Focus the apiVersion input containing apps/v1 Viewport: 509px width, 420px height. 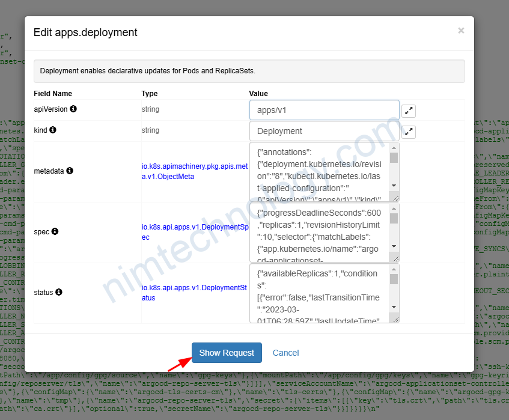click(x=324, y=111)
